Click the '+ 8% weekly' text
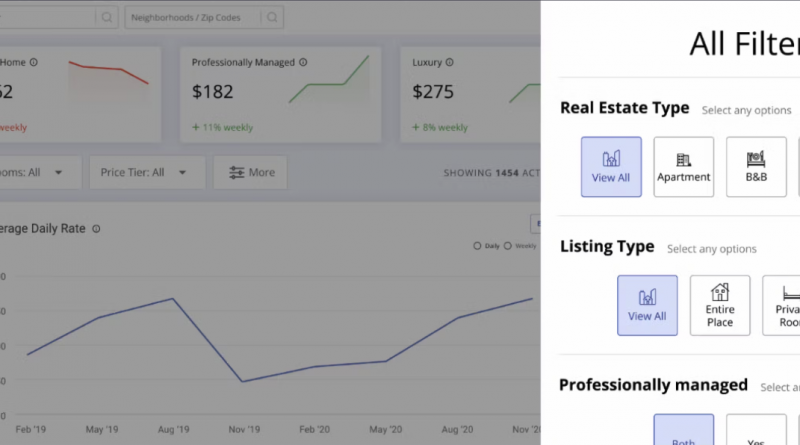This screenshot has height=445, width=800. (x=440, y=128)
